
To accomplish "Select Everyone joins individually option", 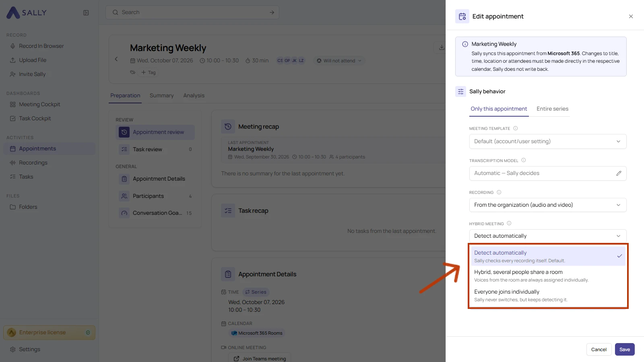I will (548, 295).
